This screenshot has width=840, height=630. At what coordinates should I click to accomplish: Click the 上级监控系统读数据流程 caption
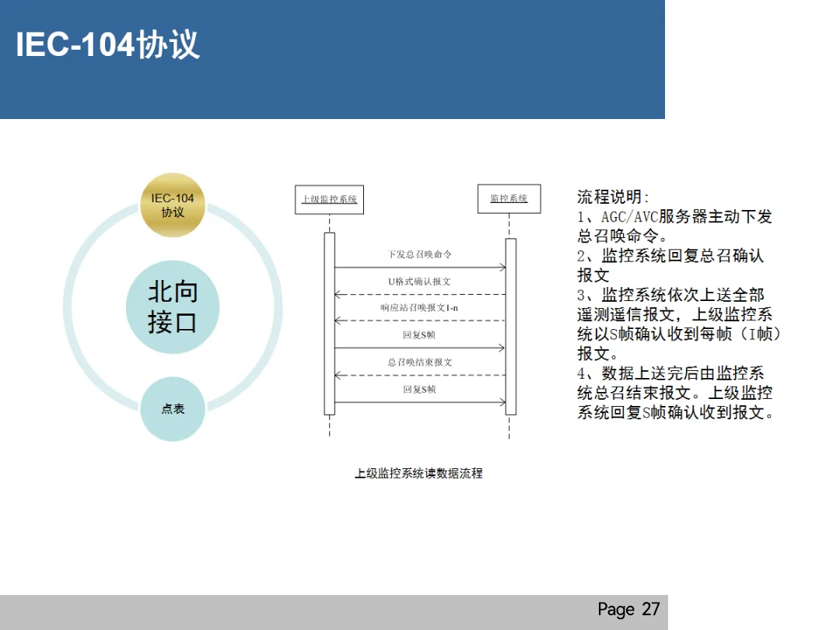click(420, 473)
